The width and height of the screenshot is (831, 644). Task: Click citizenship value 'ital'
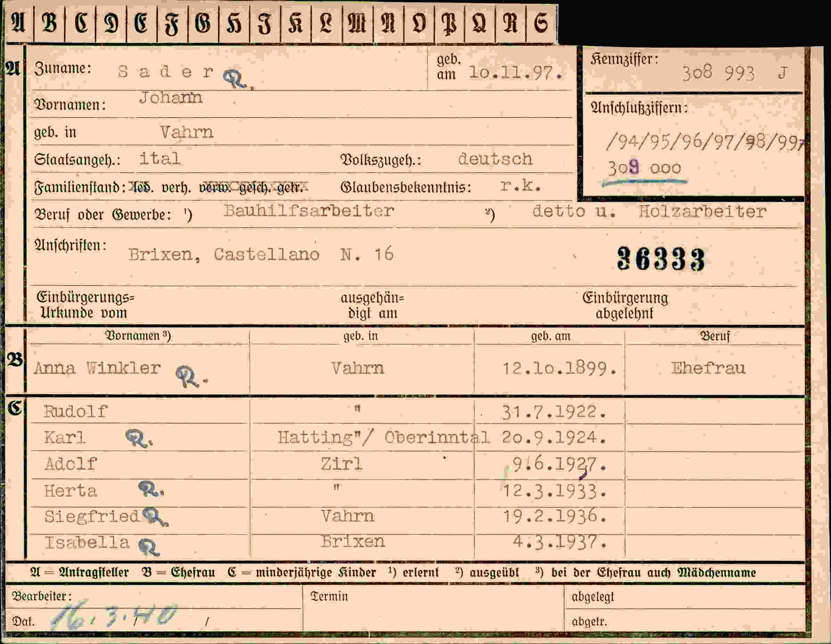click(160, 159)
